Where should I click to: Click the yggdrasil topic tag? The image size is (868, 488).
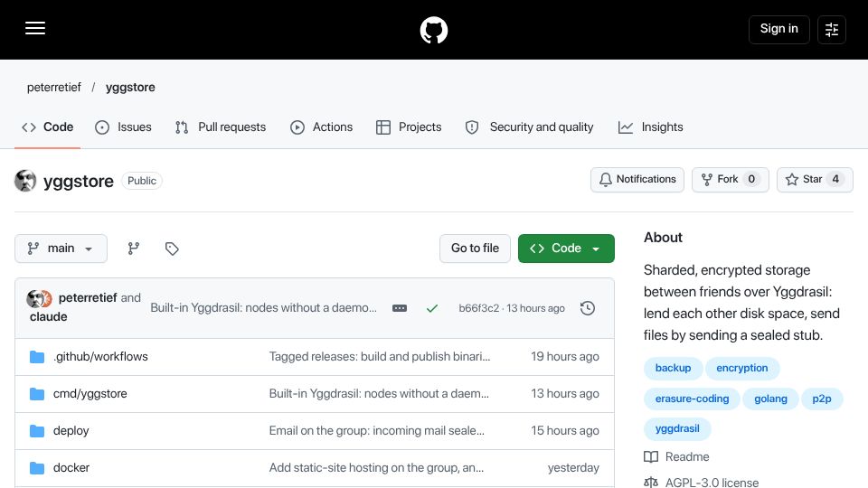click(x=677, y=428)
